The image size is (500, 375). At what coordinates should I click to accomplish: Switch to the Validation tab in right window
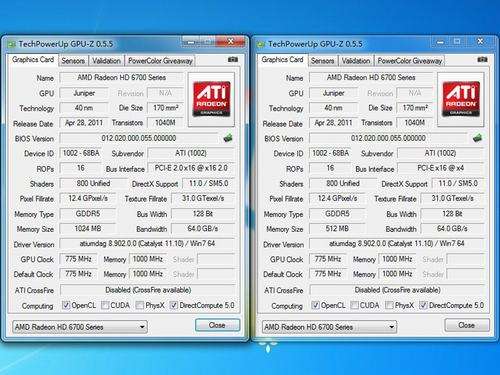click(356, 61)
